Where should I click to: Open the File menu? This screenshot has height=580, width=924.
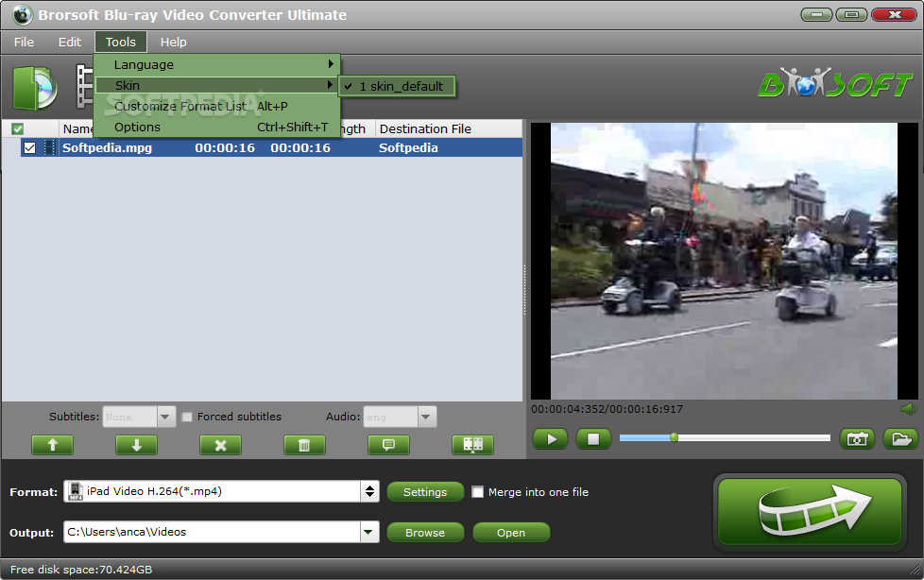24,42
